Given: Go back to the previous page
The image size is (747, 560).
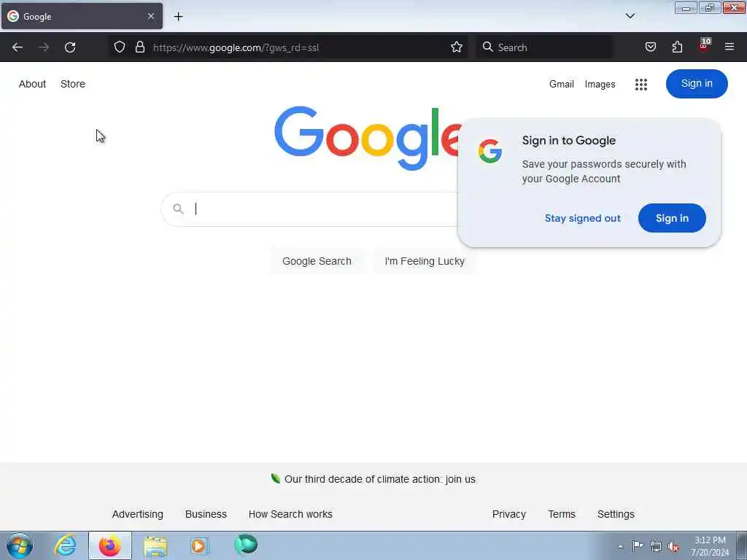Looking at the screenshot, I should click(18, 47).
